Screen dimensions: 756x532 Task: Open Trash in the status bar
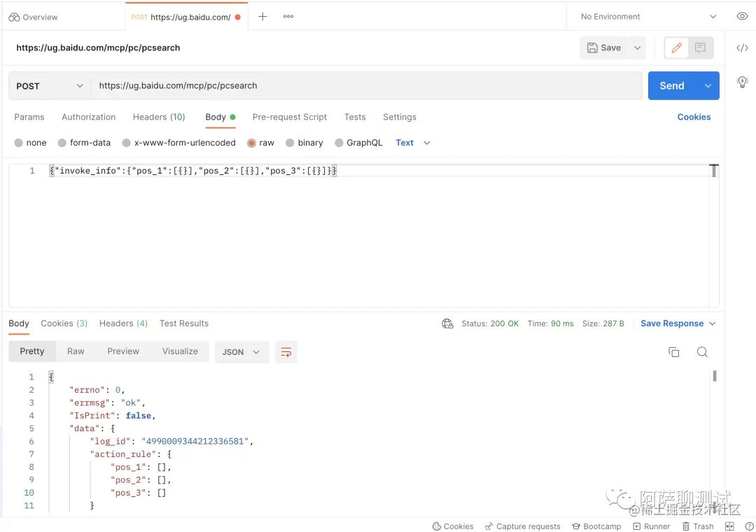[x=698, y=526]
